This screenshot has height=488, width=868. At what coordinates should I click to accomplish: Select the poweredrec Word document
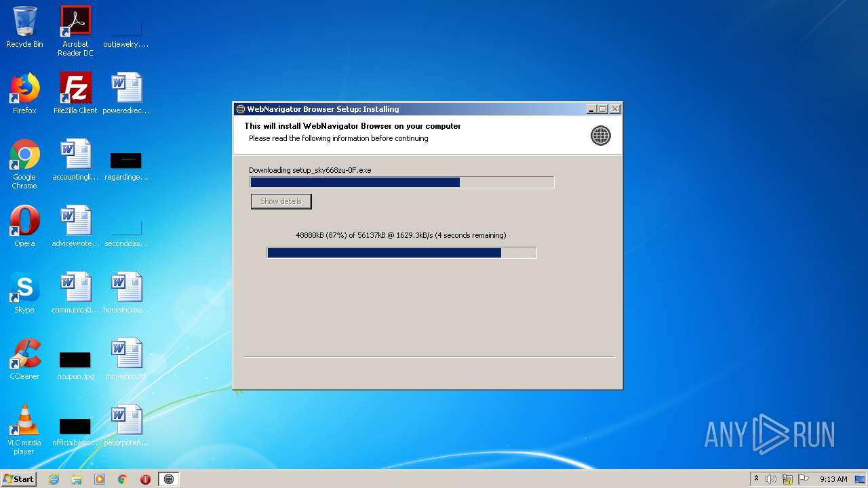tap(126, 94)
